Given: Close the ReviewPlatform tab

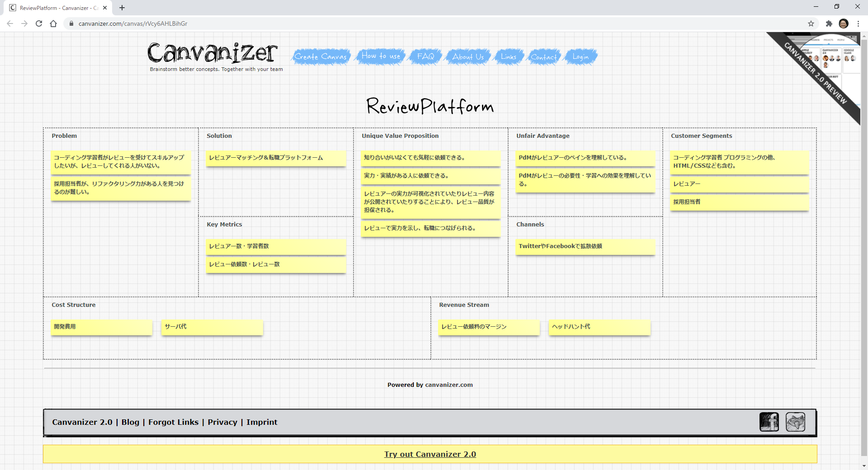Looking at the screenshot, I should click(x=105, y=8).
